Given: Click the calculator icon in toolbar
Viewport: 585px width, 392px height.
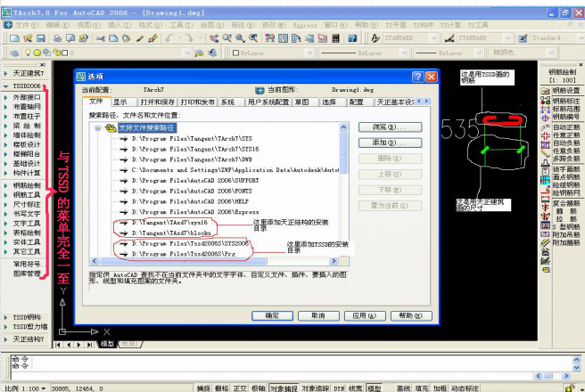Looking at the screenshot, I should [336, 38].
